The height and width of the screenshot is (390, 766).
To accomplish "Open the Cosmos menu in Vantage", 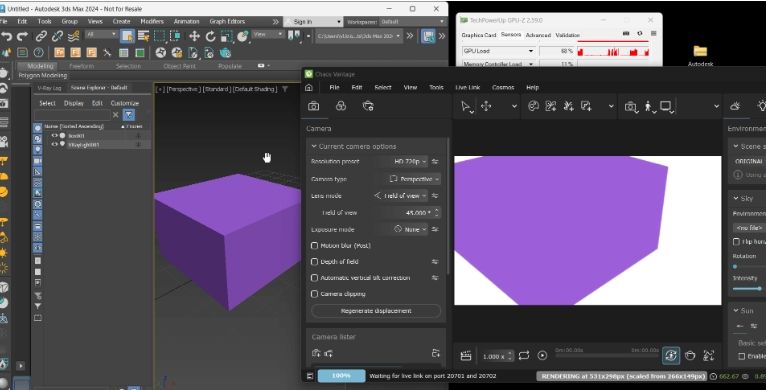I will tap(503, 87).
